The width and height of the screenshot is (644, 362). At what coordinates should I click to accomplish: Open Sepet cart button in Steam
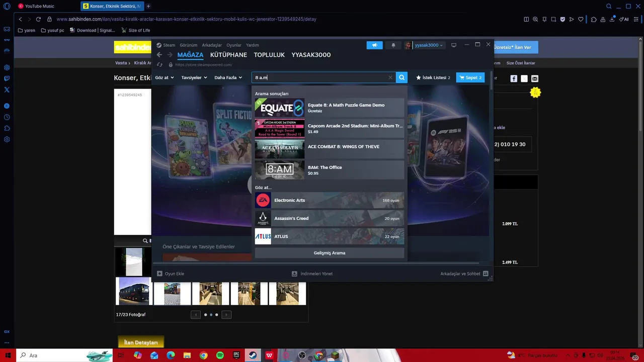[470, 77]
